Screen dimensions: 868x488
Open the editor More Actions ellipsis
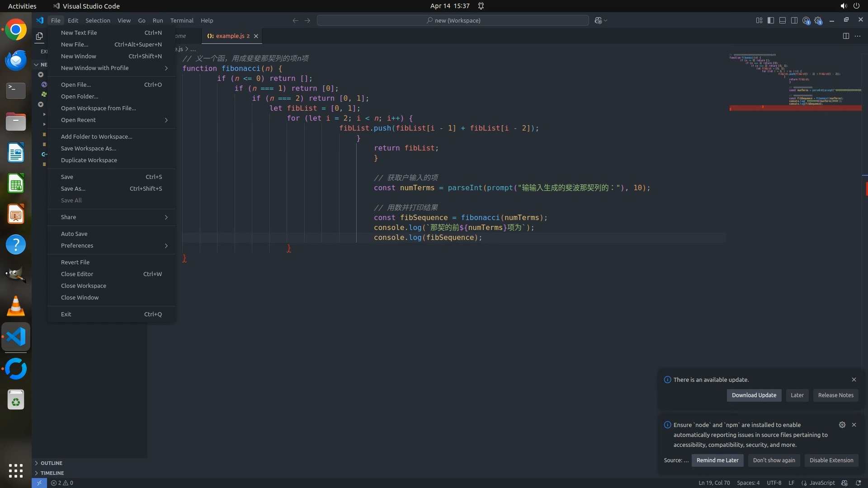858,36
